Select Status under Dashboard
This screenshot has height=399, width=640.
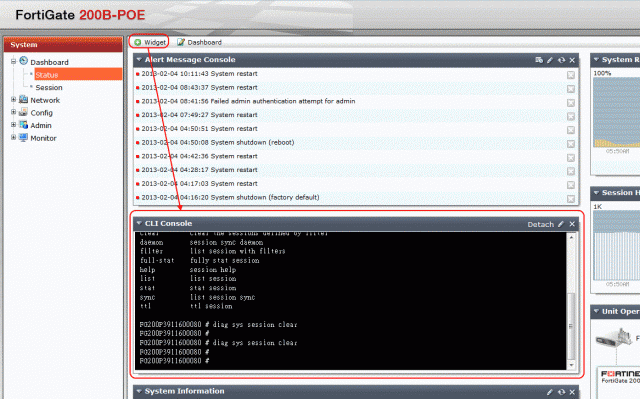(78, 75)
